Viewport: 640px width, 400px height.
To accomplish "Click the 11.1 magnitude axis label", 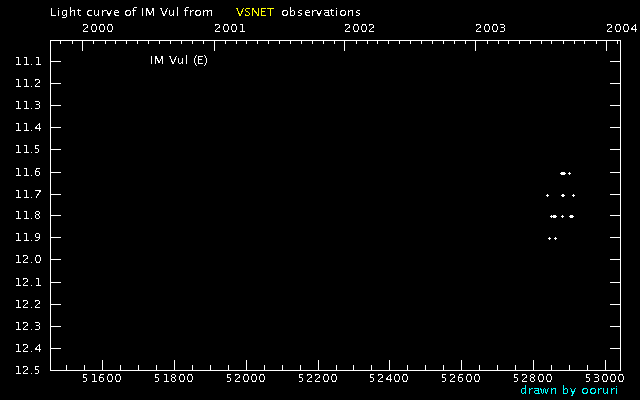I will (x=28, y=62).
